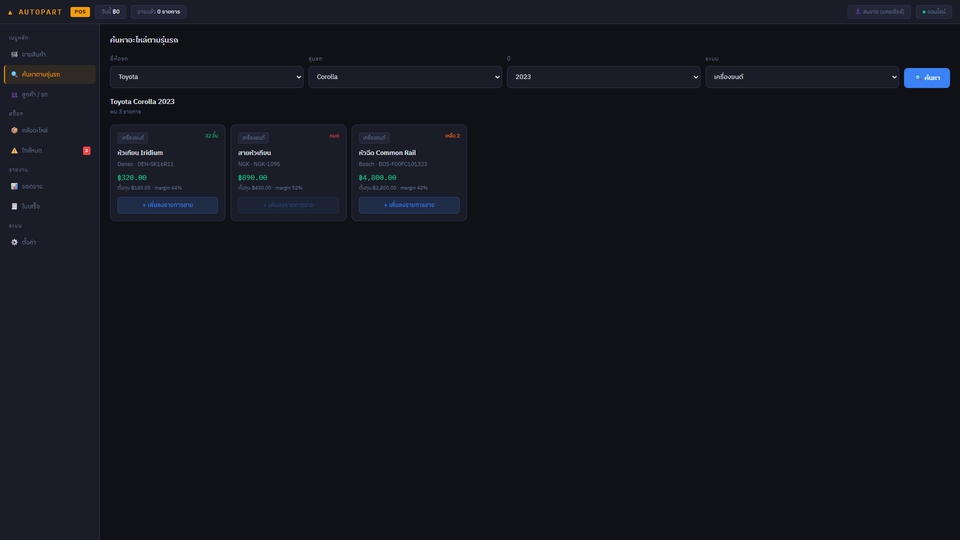Open the receipts document icon
Viewport: 960px width, 540px height.
14,206
